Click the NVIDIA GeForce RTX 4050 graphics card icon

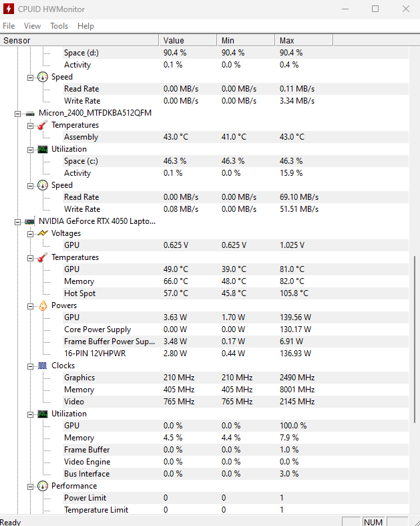coord(30,221)
